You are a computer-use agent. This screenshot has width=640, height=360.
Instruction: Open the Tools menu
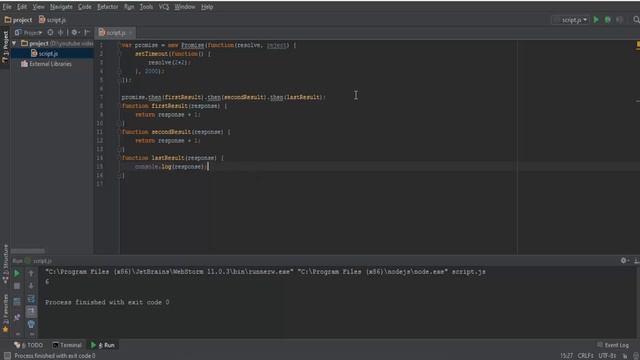click(146, 7)
